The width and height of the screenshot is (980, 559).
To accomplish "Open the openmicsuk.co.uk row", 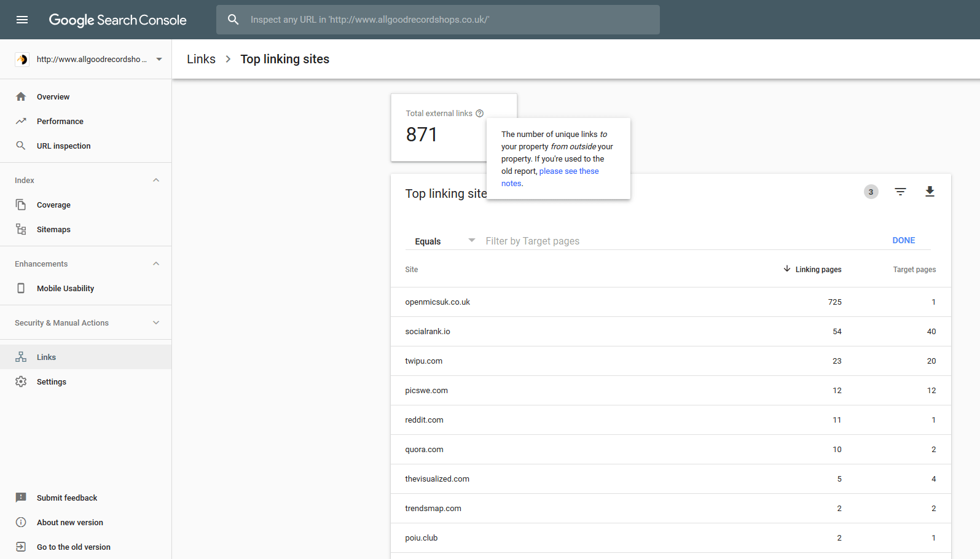I will coord(671,302).
